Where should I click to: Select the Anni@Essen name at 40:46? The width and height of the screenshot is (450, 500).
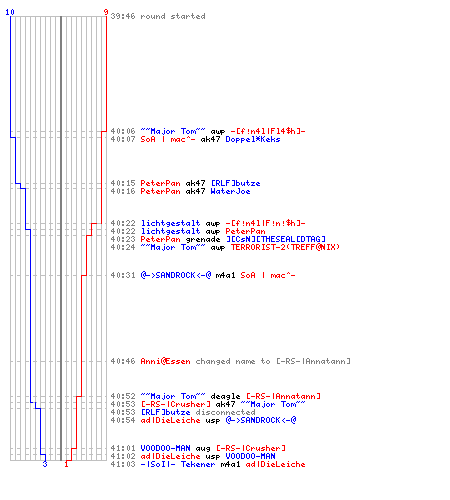coord(165,361)
